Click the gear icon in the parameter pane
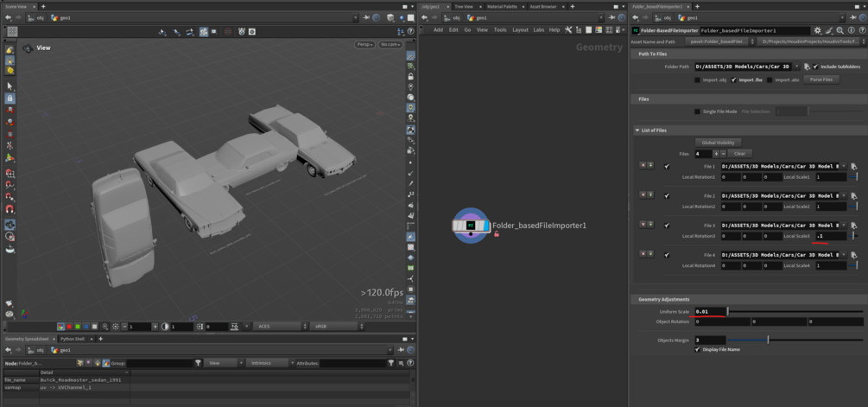The height and width of the screenshot is (407, 868). [x=818, y=30]
